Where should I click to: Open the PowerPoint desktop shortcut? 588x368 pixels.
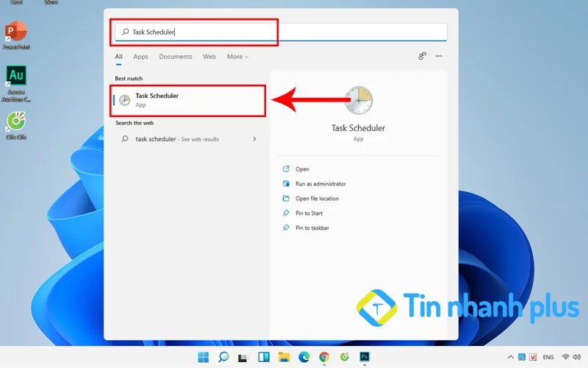pyautogui.click(x=15, y=35)
